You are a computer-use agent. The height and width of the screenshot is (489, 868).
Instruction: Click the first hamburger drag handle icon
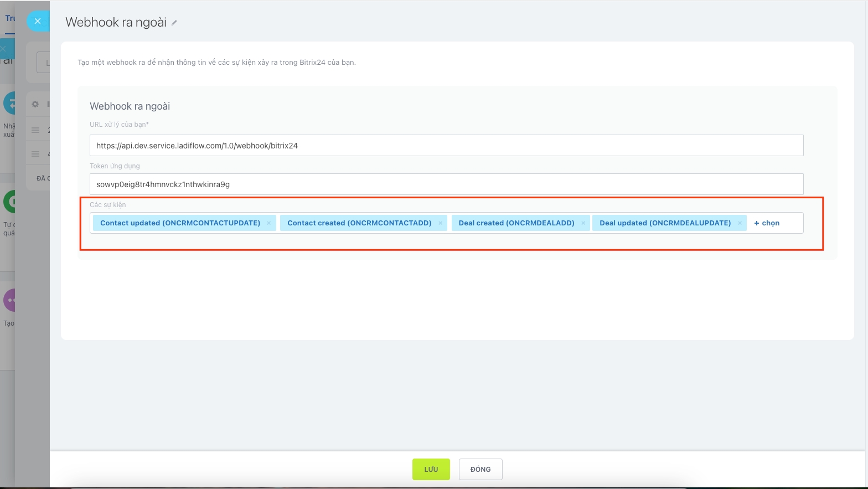(35, 130)
